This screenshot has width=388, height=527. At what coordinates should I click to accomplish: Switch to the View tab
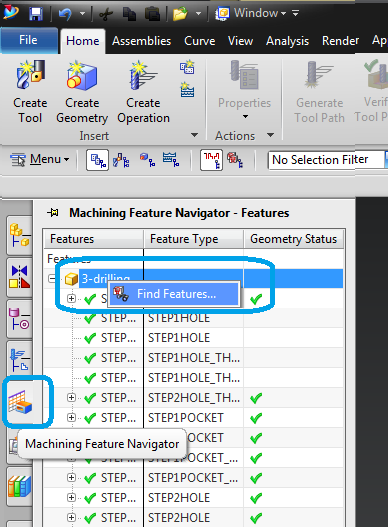240,41
